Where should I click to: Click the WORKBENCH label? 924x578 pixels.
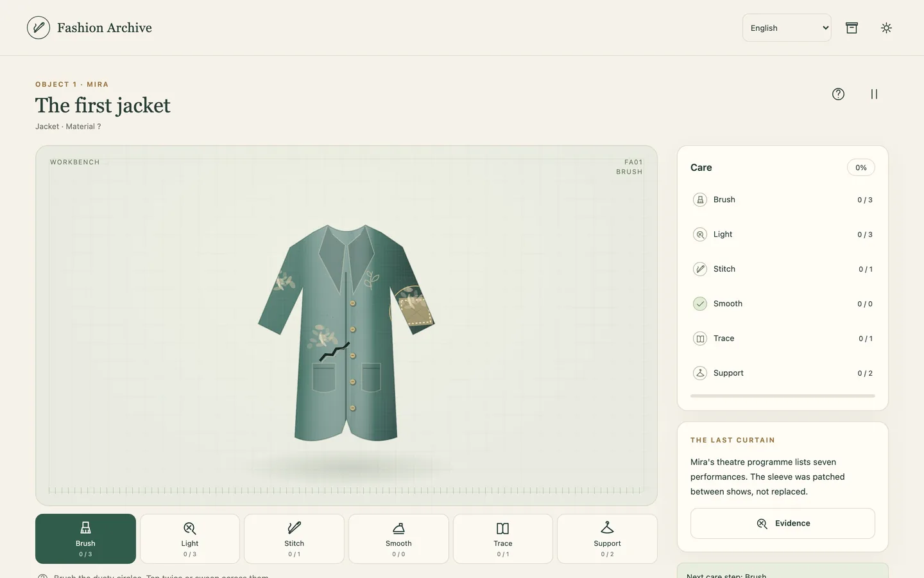point(75,162)
